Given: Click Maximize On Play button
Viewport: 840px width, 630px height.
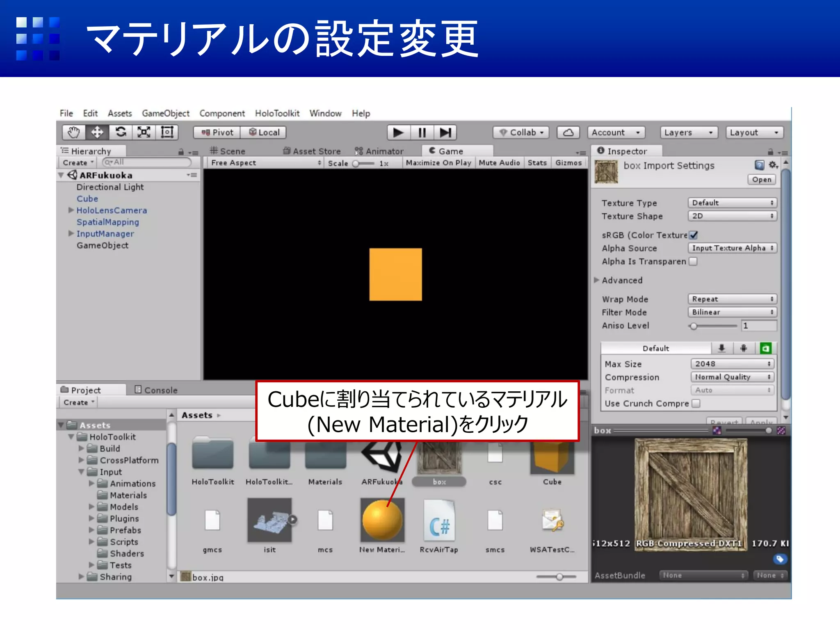Looking at the screenshot, I should pos(438,163).
